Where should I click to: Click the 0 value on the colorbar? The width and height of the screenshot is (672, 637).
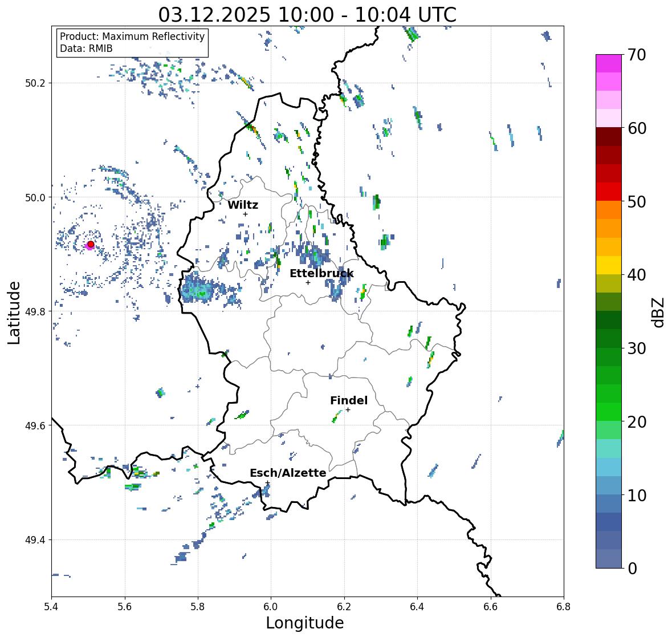coord(632,569)
